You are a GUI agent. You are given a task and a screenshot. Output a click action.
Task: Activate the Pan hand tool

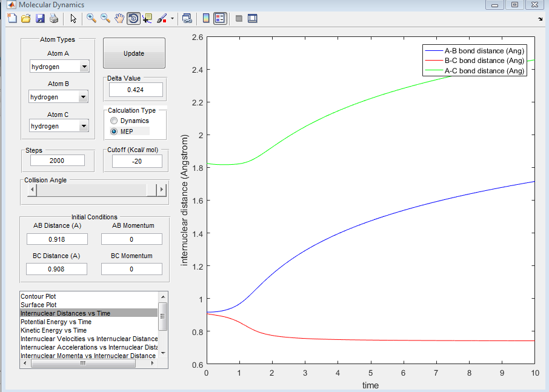click(119, 18)
